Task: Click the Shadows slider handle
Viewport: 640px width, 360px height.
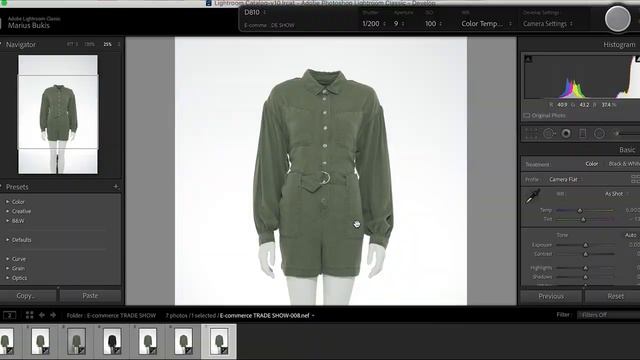Action: pos(585,277)
